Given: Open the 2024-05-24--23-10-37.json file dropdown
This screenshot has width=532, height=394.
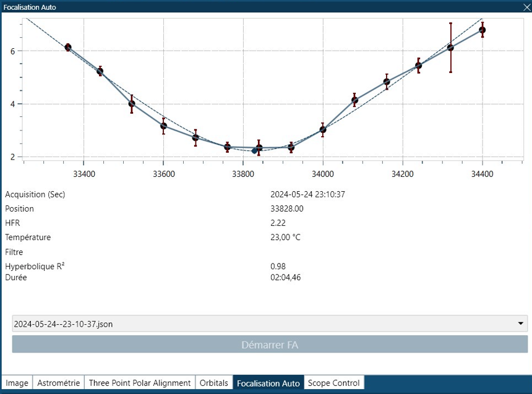Looking at the screenshot, I should (270, 323).
